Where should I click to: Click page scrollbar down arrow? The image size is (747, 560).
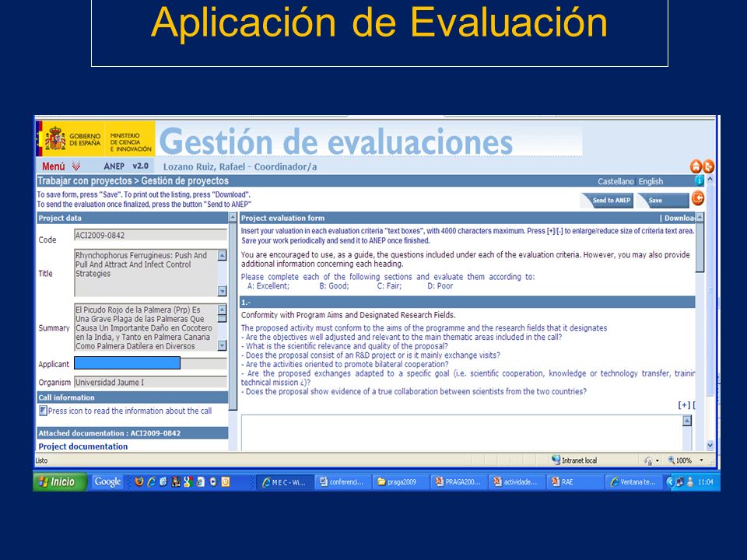tap(710, 446)
